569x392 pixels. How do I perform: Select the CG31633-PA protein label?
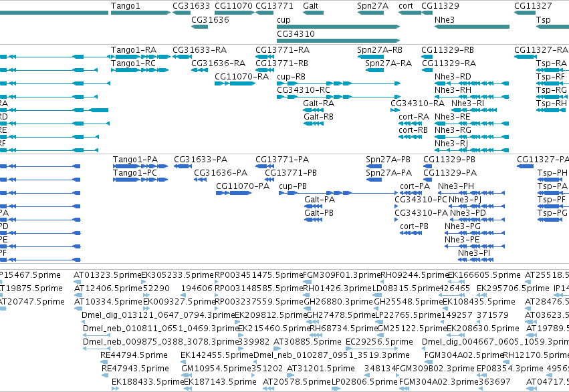click(201, 160)
